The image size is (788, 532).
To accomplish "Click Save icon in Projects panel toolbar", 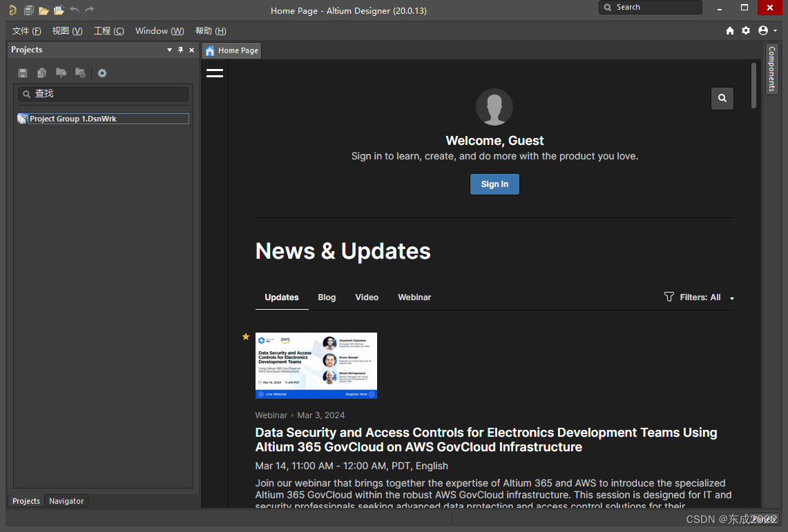I will click(x=23, y=73).
